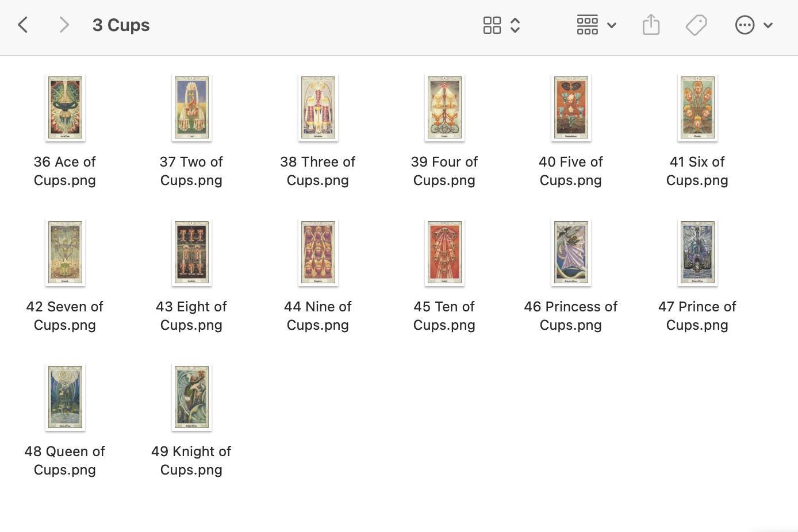Click the filename 42 Seven of Cups.png
This screenshot has height=532, width=798.
65,315
